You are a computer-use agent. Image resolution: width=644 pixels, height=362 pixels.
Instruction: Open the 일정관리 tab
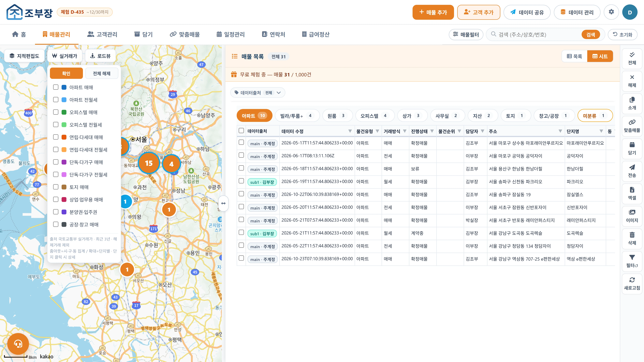pos(230,34)
